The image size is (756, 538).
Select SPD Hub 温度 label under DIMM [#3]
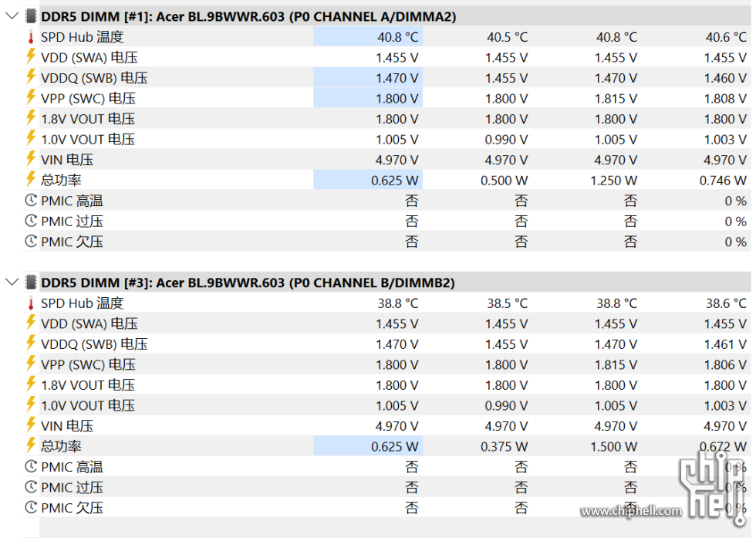click(x=83, y=303)
